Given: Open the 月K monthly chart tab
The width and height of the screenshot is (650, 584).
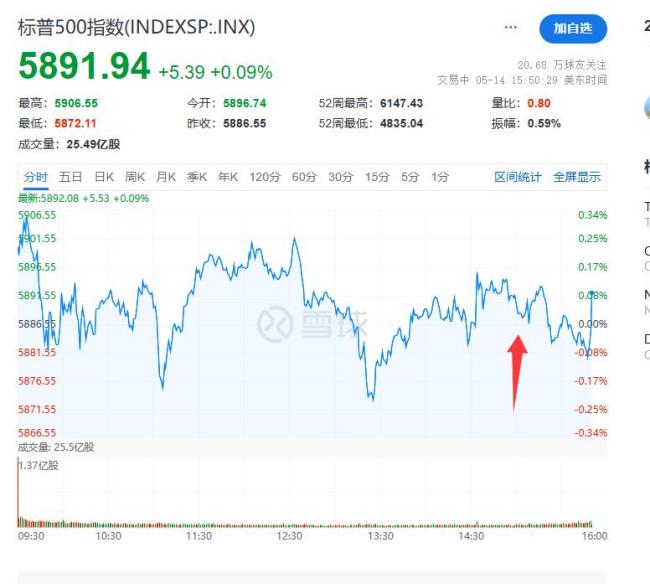Looking at the screenshot, I should 167,177.
